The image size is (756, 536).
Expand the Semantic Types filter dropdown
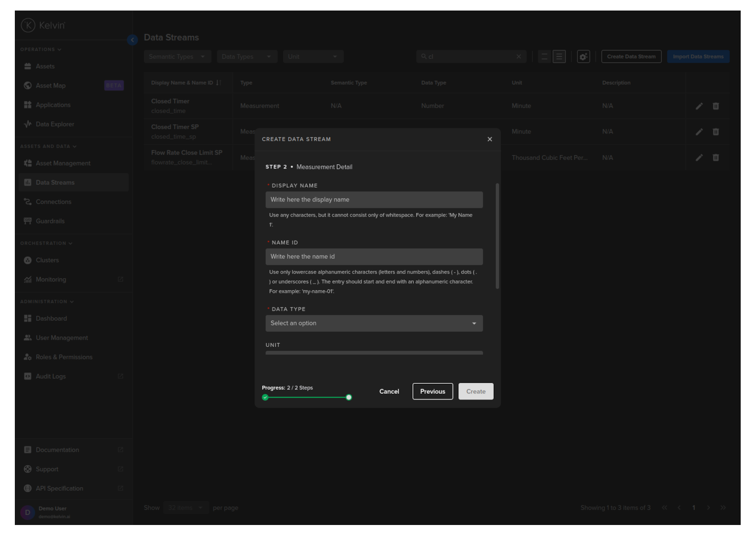coord(177,57)
